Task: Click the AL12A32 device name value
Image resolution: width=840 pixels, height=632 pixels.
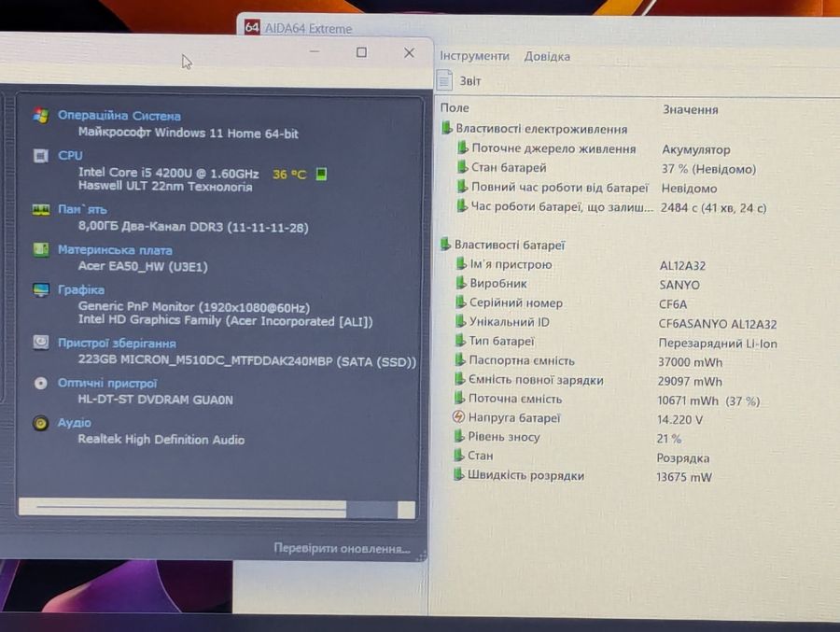Action: [x=682, y=265]
